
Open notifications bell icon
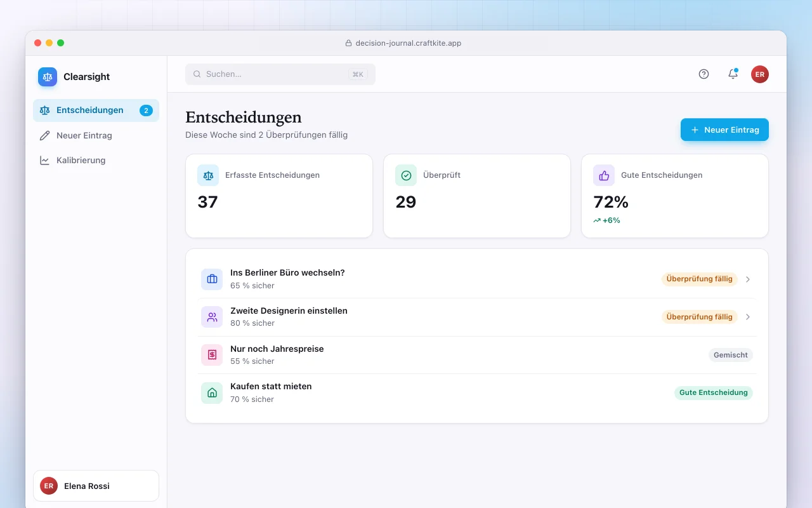733,74
